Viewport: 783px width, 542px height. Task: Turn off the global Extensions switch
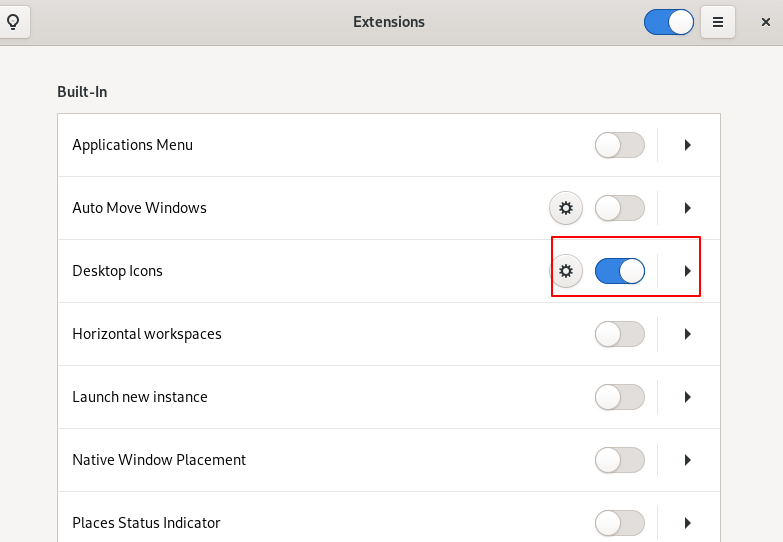(x=669, y=22)
